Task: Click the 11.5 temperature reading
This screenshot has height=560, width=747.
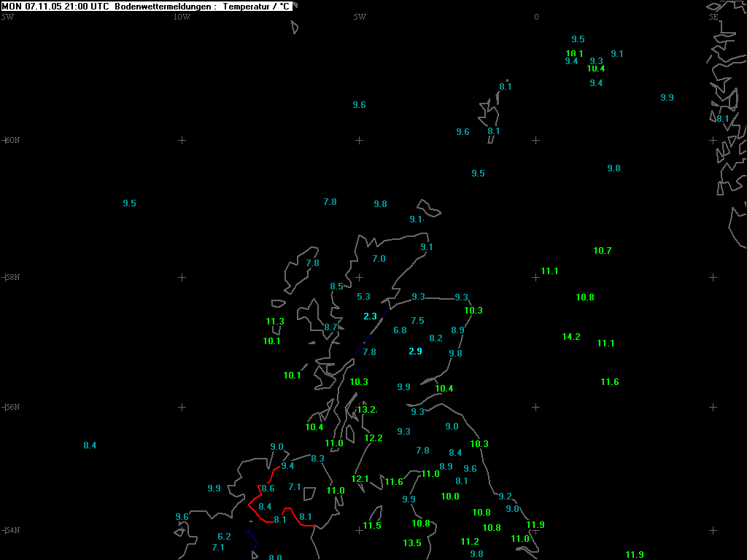Action: (372, 526)
